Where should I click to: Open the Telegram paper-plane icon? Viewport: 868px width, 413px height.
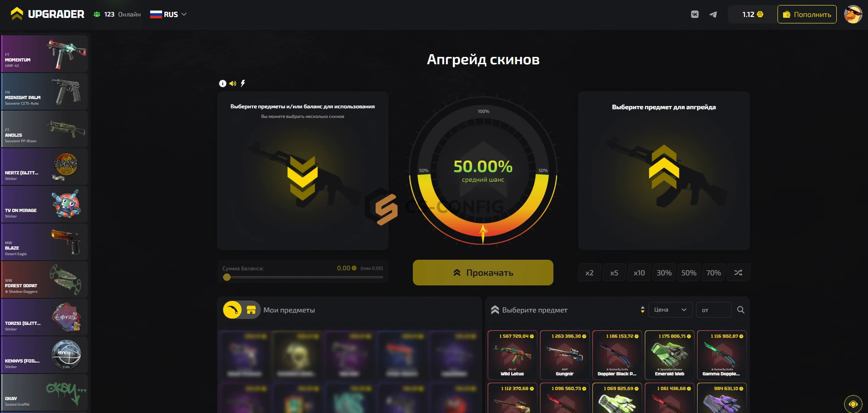[x=713, y=14]
